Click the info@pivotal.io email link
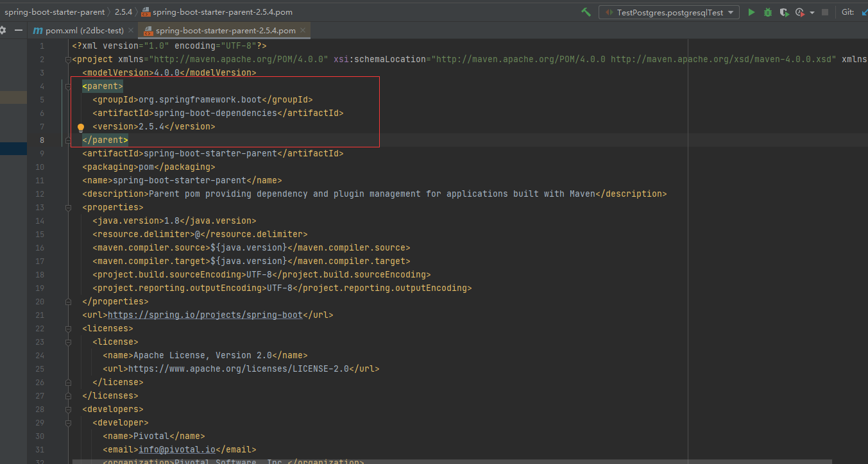868x464 pixels. [x=177, y=449]
